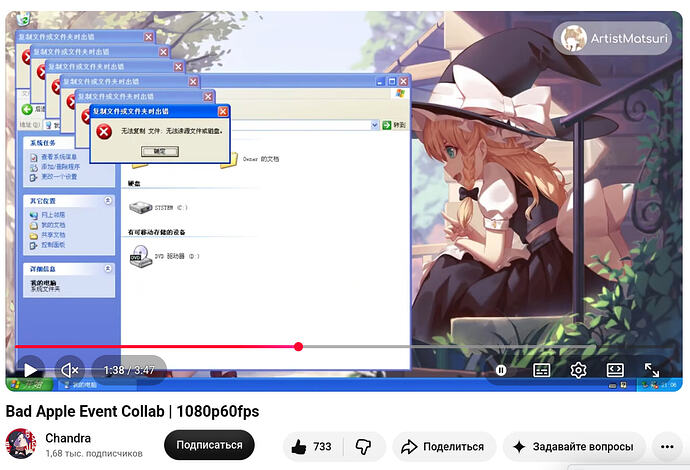Open the Chandra channel avatar
The width and height of the screenshot is (690, 470).
[x=21, y=443]
